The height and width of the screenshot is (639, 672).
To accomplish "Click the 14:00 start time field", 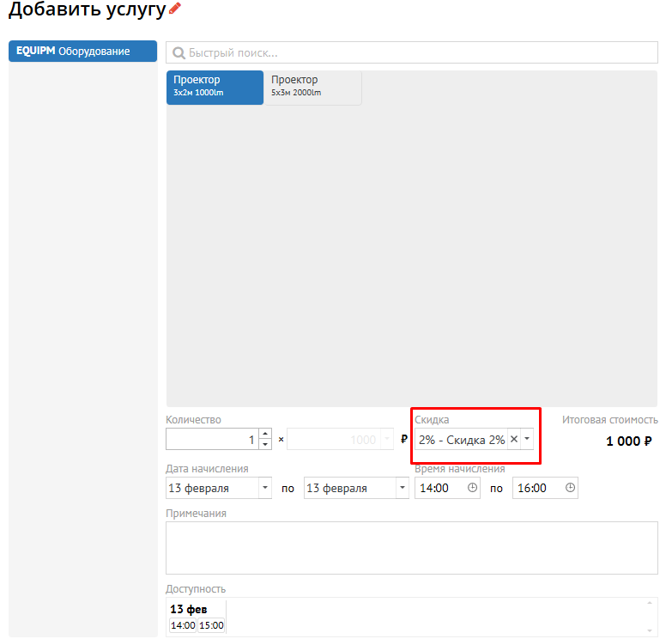I will [447, 488].
